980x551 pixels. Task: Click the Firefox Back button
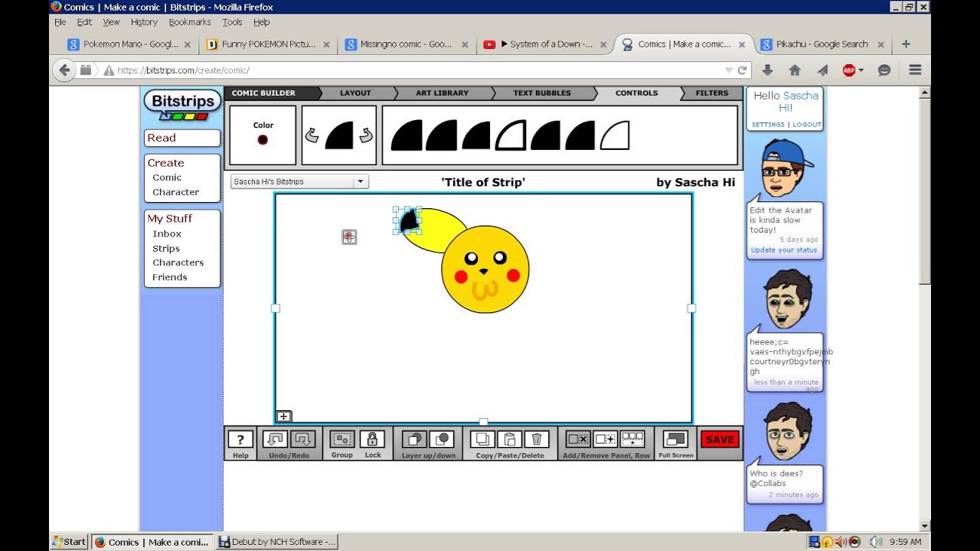click(64, 70)
